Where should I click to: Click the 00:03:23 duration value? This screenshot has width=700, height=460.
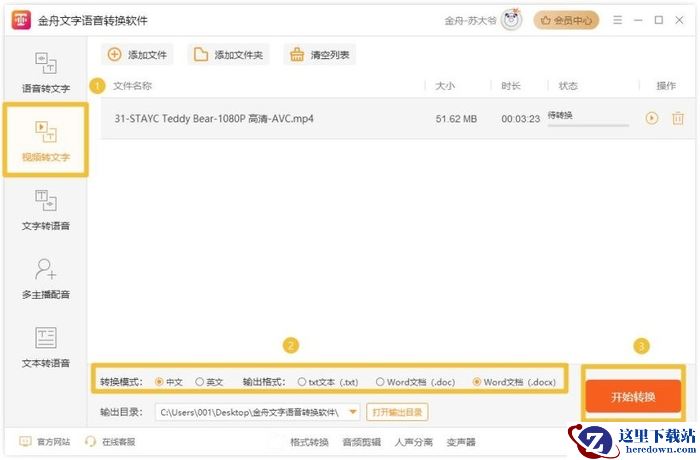coord(521,119)
